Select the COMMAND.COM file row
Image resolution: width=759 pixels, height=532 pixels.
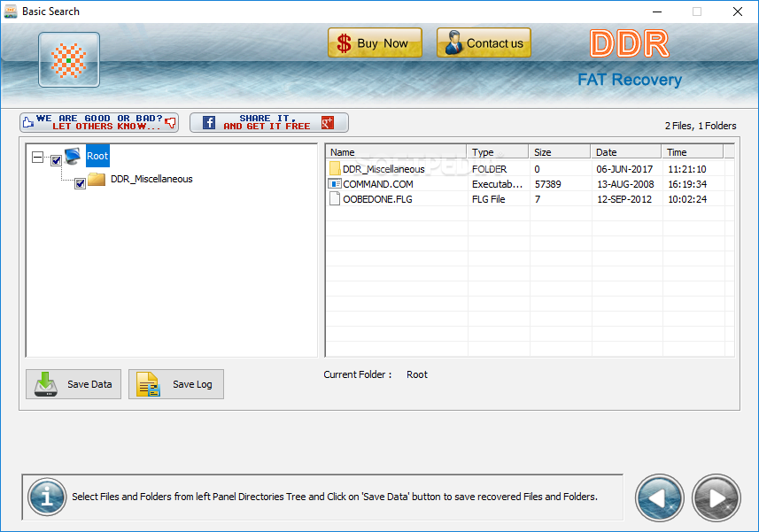pyautogui.click(x=530, y=184)
